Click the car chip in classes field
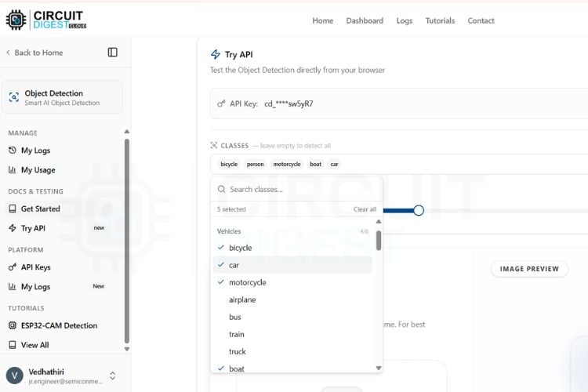Screen dimensions: 588x392 point(334,164)
